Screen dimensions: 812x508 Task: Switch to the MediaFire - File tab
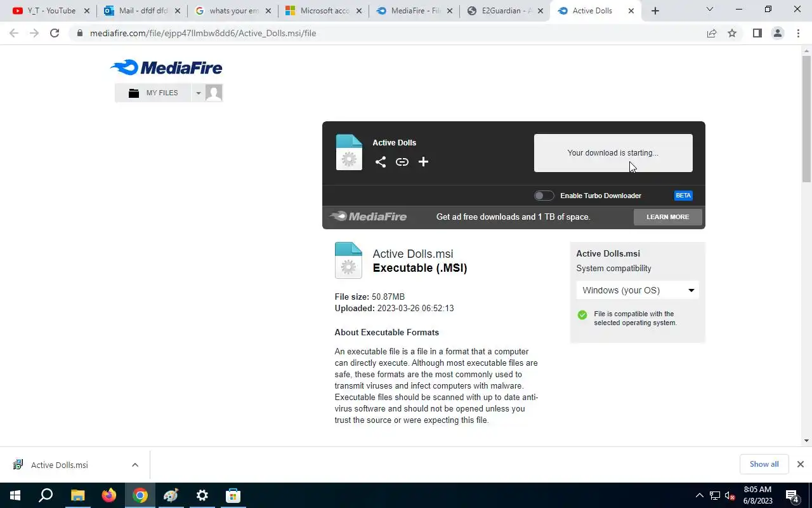[415, 11]
